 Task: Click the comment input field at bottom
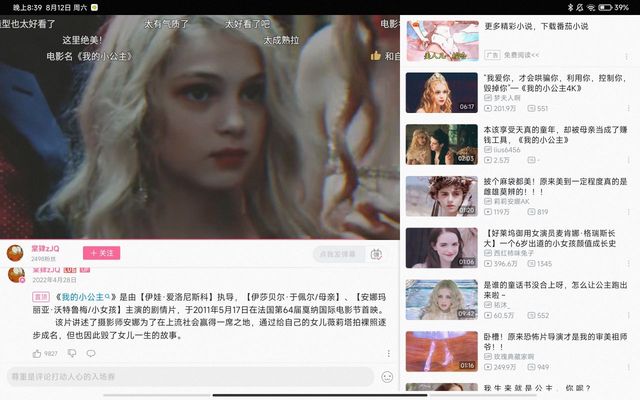190,377
